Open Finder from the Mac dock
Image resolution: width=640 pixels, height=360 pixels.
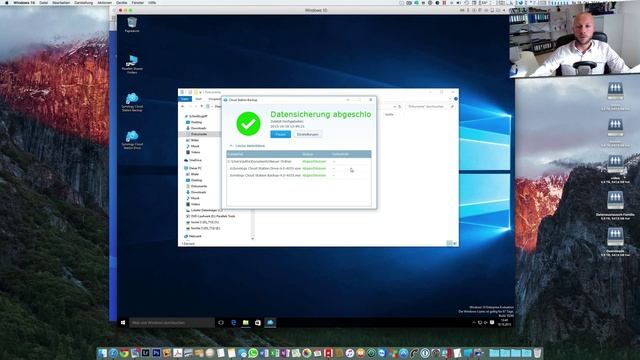[102, 353]
